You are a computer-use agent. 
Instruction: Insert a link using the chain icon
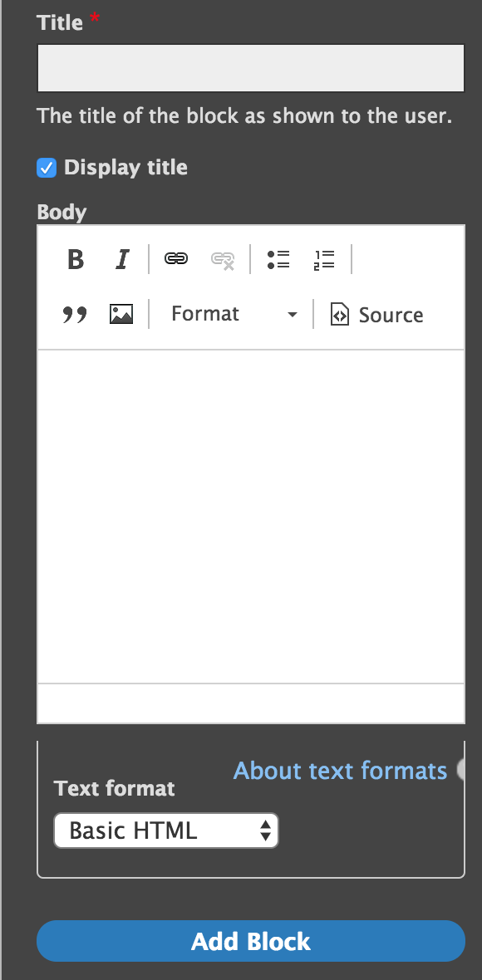coord(175,259)
